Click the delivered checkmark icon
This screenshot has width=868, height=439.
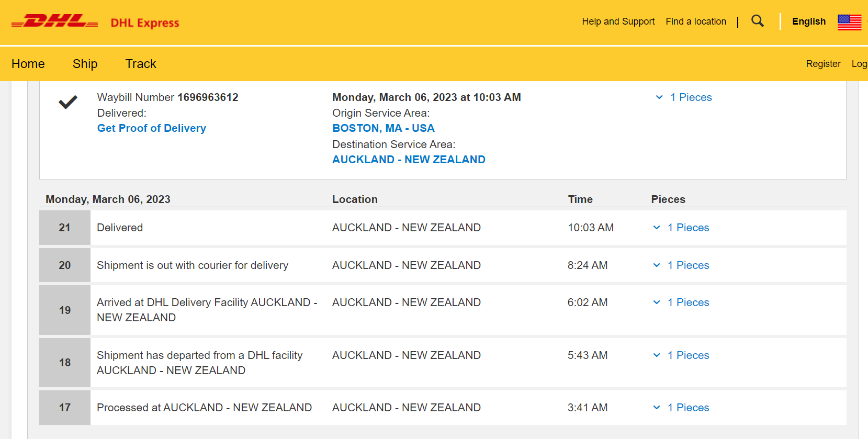[68, 102]
